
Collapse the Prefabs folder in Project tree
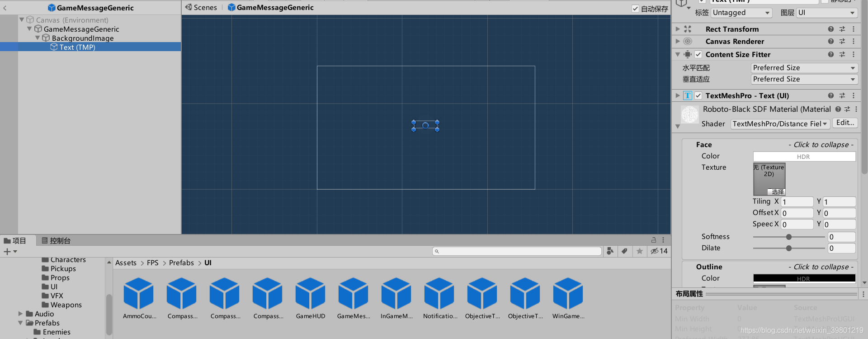pos(20,323)
